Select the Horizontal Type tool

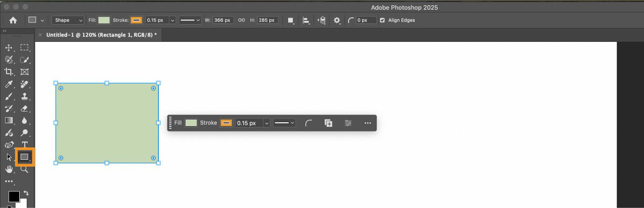click(x=24, y=145)
